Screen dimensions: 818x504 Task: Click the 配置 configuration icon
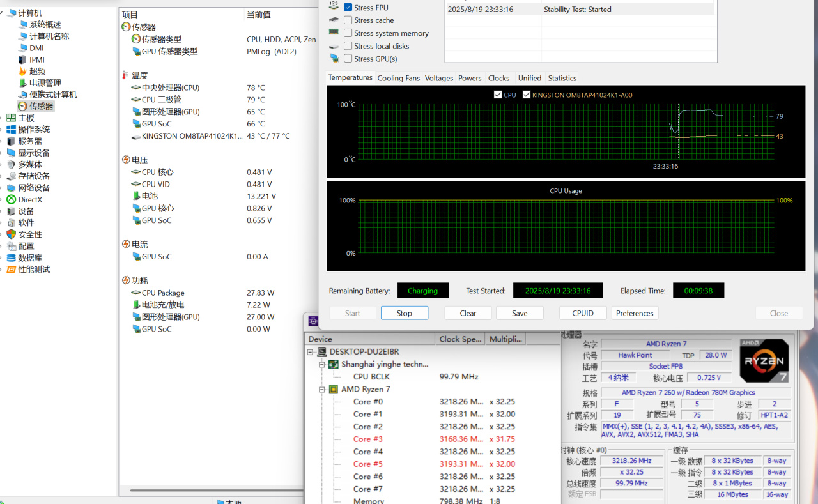click(x=12, y=246)
